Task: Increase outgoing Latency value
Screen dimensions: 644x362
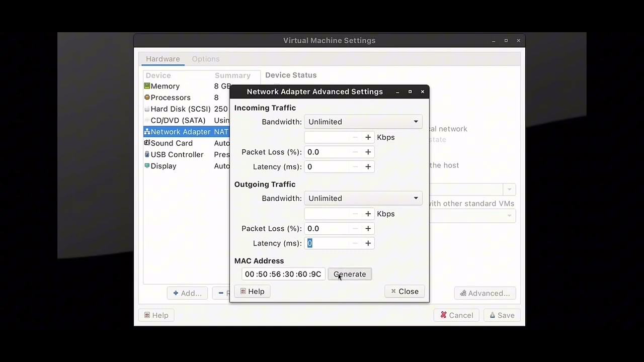Action: click(x=368, y=243)
